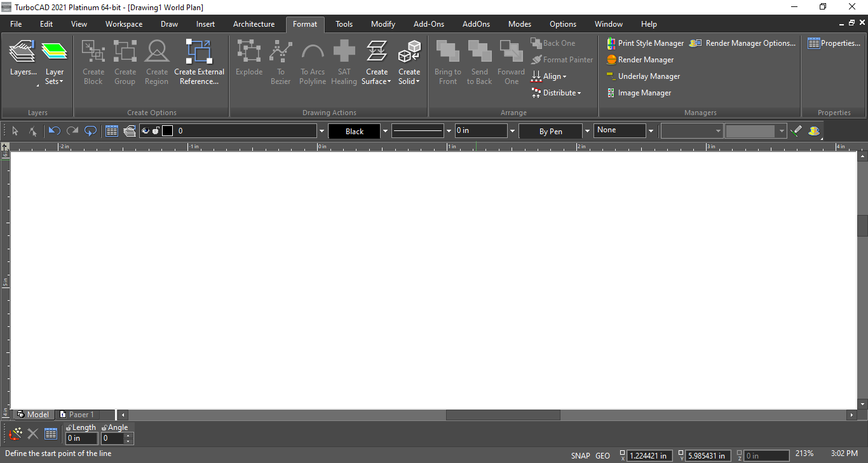The width and height of the screenshot is (868, 463).
Task: Click the blue Redo-loop icon
Action: coord(90,131)
